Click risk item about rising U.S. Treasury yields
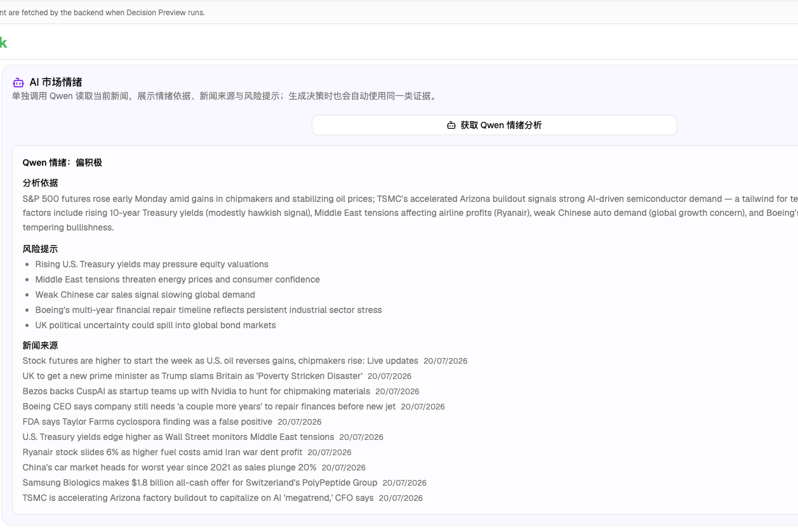Viewport: 798px width, 532px height. point(152,264)
